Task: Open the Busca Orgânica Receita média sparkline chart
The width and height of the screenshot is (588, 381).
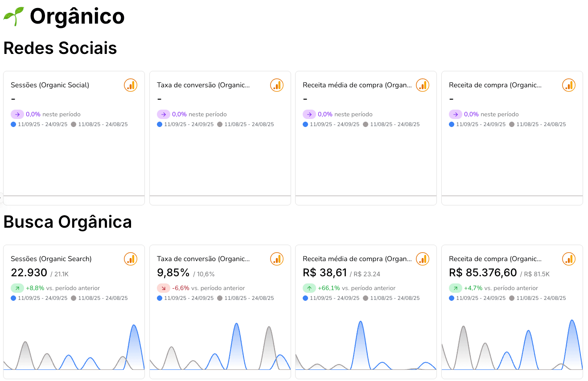Action: click(x=366, y=345)
